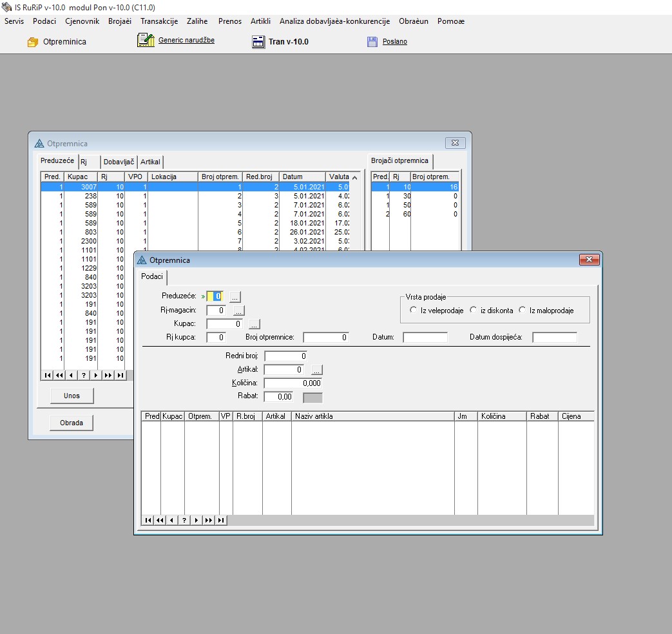Screen dimensions: 672x634
Task: Open the lookup button next to Preduzeće
Action: click(236, 296)
